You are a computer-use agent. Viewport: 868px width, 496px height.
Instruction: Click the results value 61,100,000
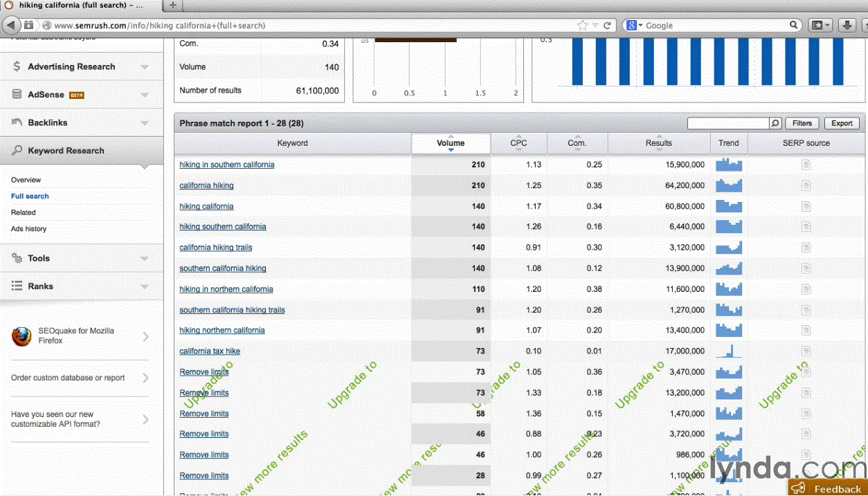coord(317,91)
